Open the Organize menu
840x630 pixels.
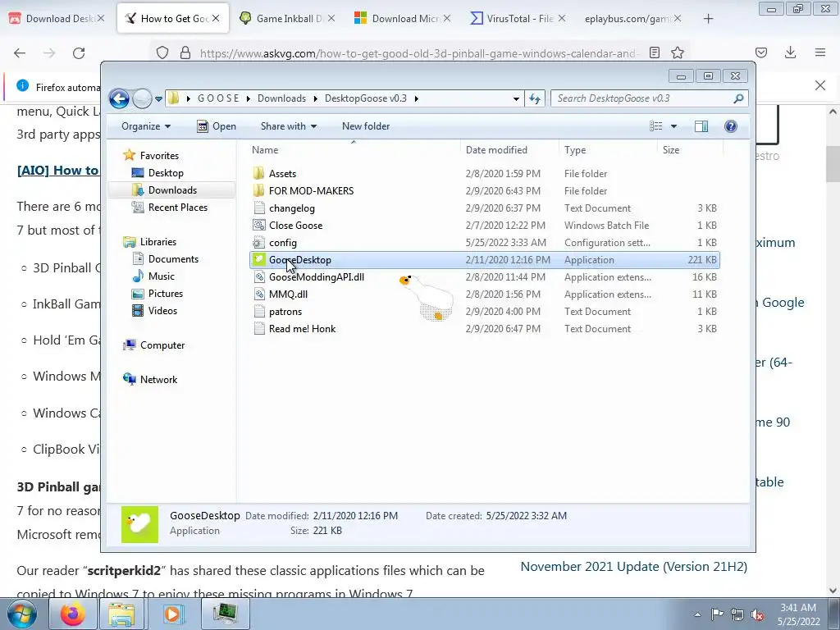point(146,126)
